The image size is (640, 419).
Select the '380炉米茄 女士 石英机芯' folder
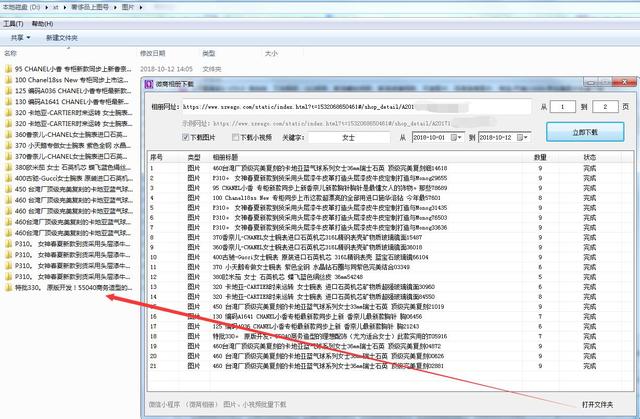(x=60, y=167)
